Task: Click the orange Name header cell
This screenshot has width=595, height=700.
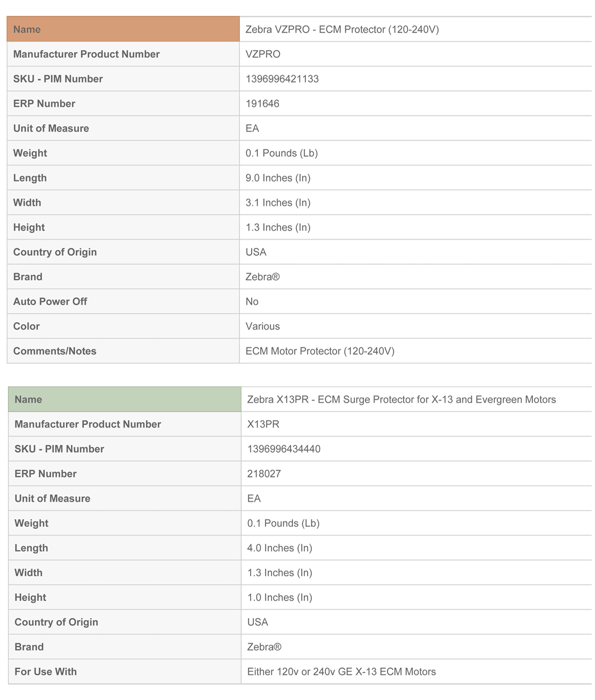Action: point(123,29)
